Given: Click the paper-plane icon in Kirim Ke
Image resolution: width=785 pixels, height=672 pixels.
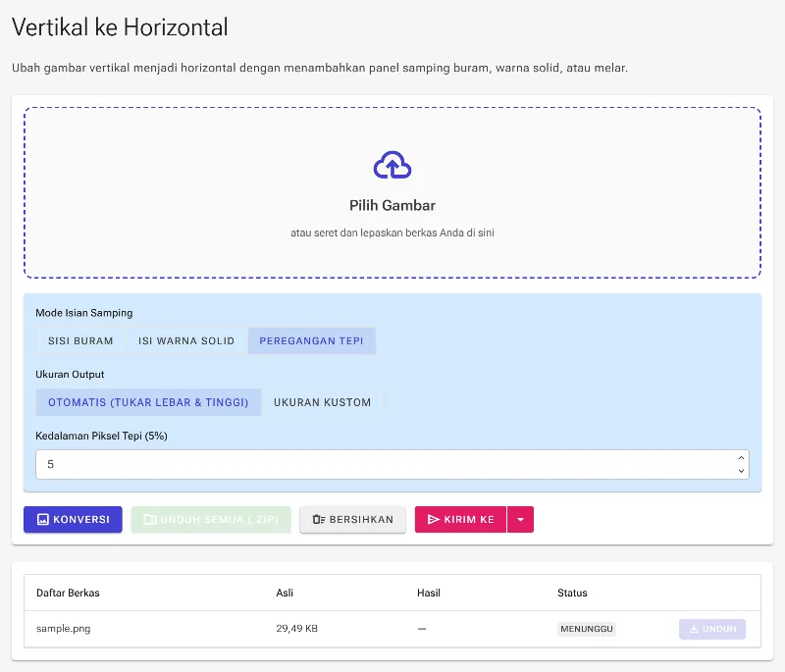Looking at the screenshot, I should 434,520.
